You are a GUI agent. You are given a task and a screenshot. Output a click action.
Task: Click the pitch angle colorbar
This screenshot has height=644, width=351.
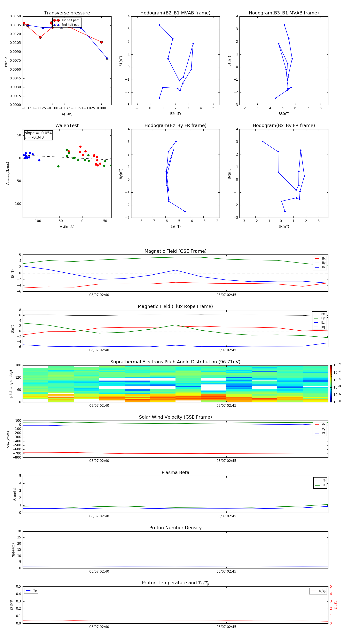point(331,384)
